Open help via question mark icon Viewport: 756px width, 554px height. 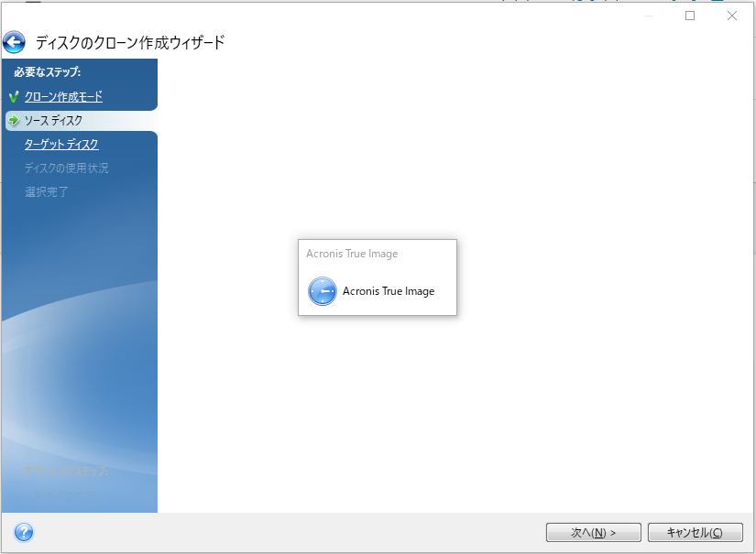24,532
